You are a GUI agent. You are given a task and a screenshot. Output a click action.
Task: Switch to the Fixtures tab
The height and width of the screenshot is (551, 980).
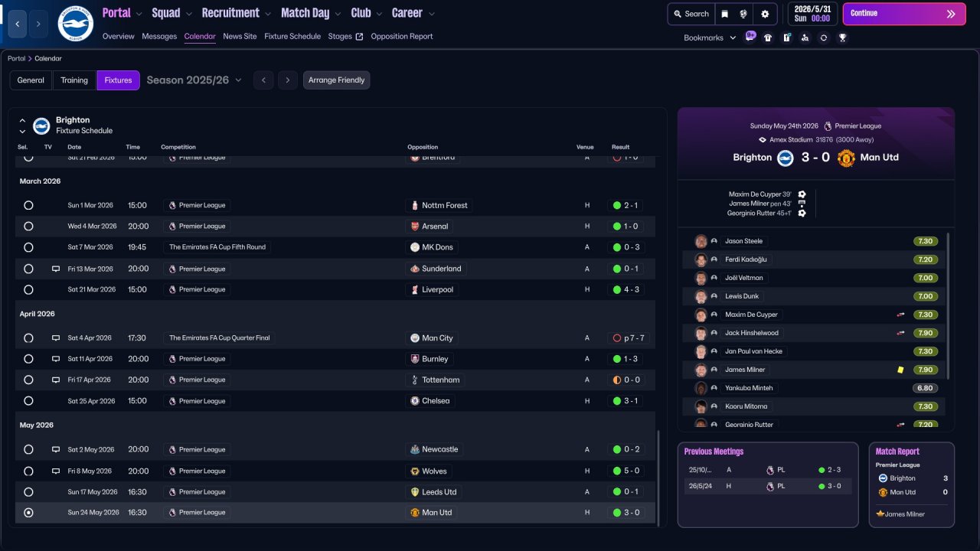pyautogui.click(x=119, y=80)
